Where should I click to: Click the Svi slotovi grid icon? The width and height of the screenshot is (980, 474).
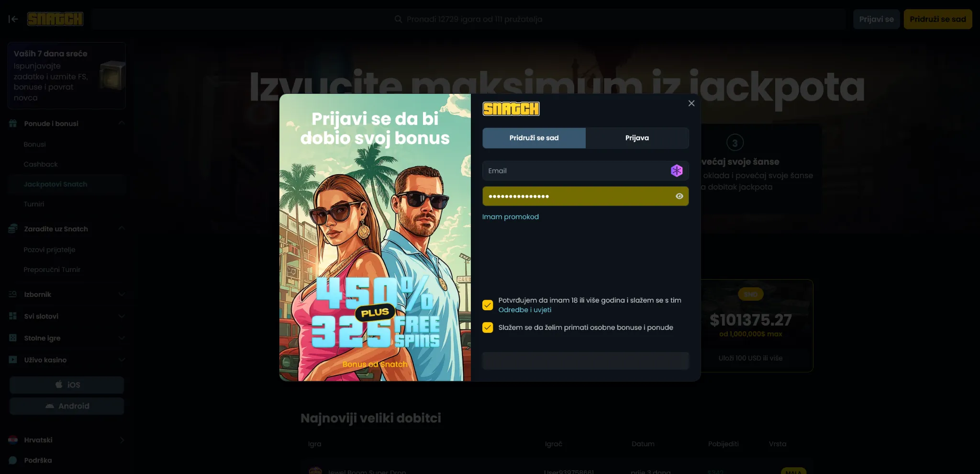[13, 316]
